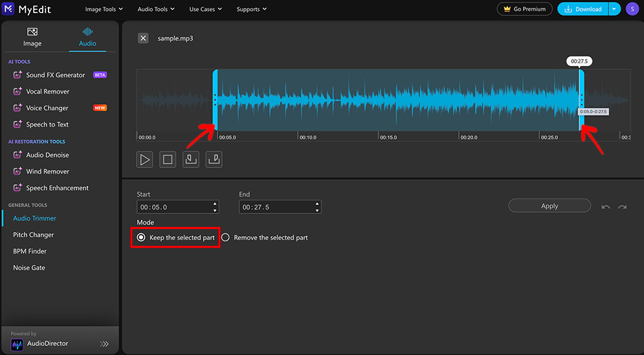Click the Play button below the waveform
644x355 pixels.
(x=144, y=160)
